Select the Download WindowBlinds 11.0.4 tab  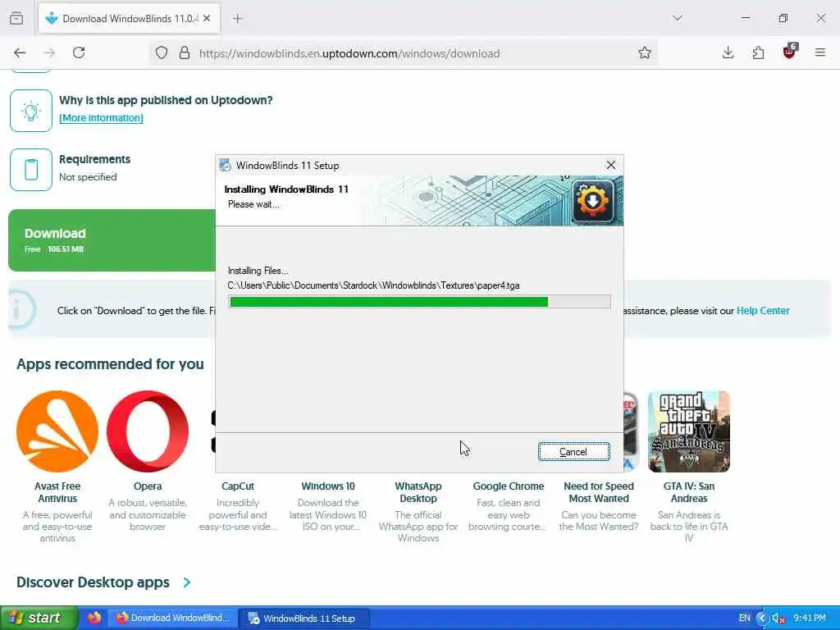(129, 19)
